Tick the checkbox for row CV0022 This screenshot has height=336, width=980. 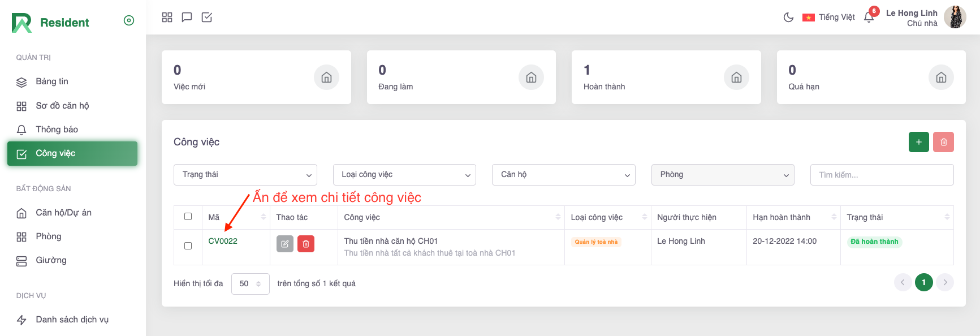(188, 245)
